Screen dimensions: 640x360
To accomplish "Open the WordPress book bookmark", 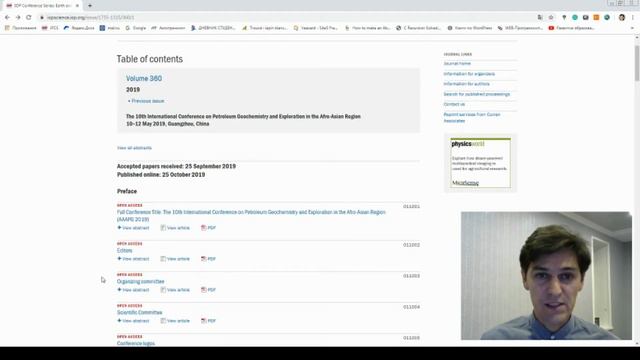I will [x=470, y=28].
